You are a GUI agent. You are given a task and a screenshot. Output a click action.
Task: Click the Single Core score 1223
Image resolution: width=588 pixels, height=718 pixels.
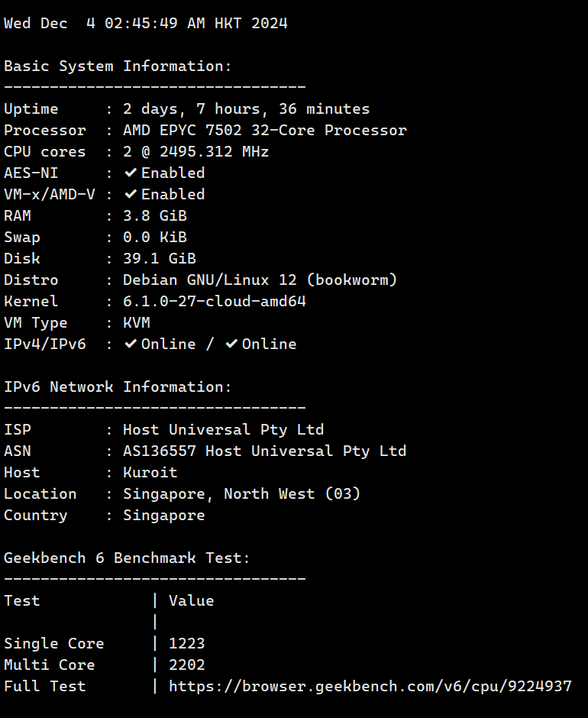click(186, 643)
